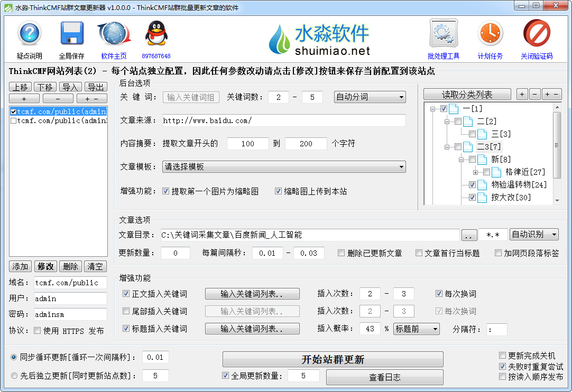Select the 二3[7] category in tree
Screen dimensions: 572x392
pyautogui.click(x=489, y=147)
